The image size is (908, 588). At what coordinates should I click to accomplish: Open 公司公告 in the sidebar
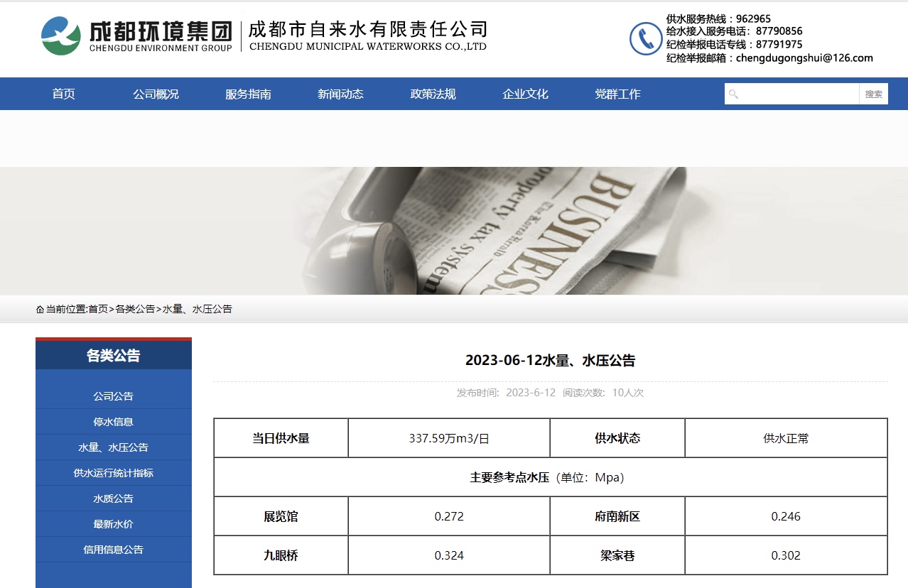point(114,396)
